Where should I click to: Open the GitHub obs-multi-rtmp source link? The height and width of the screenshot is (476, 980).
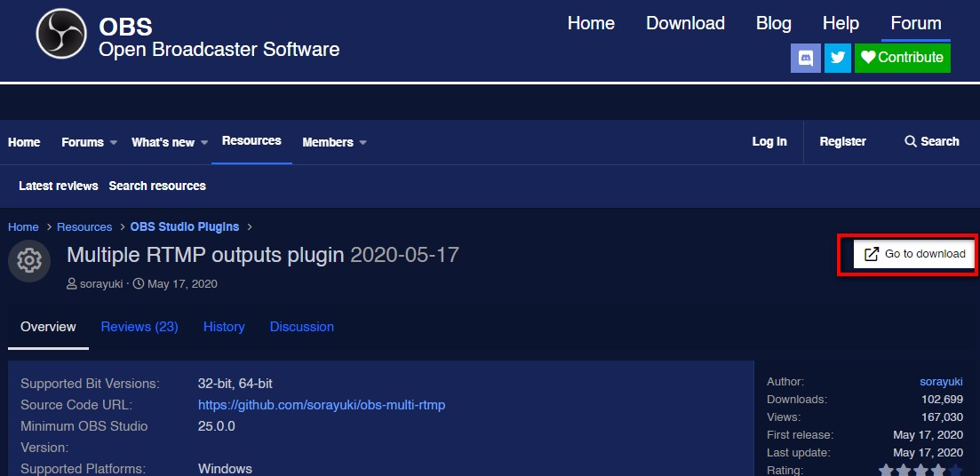click(x=322, y=405)
